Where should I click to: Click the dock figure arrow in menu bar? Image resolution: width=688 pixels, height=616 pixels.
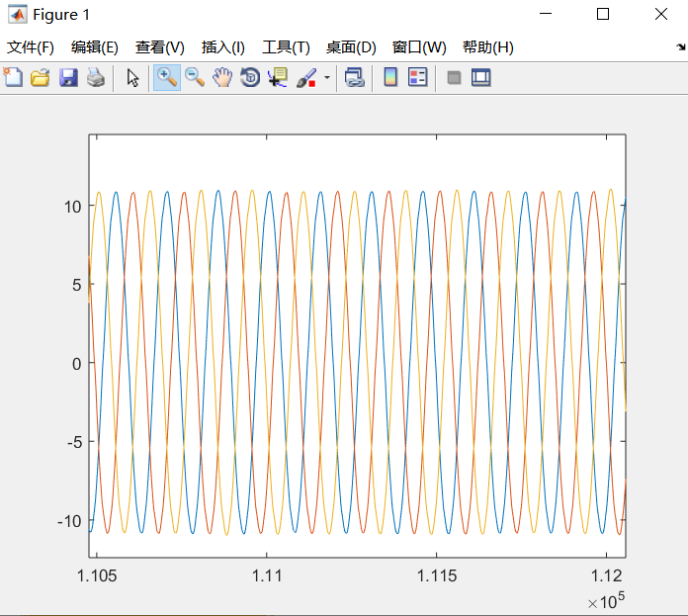(x=680, y=46)
